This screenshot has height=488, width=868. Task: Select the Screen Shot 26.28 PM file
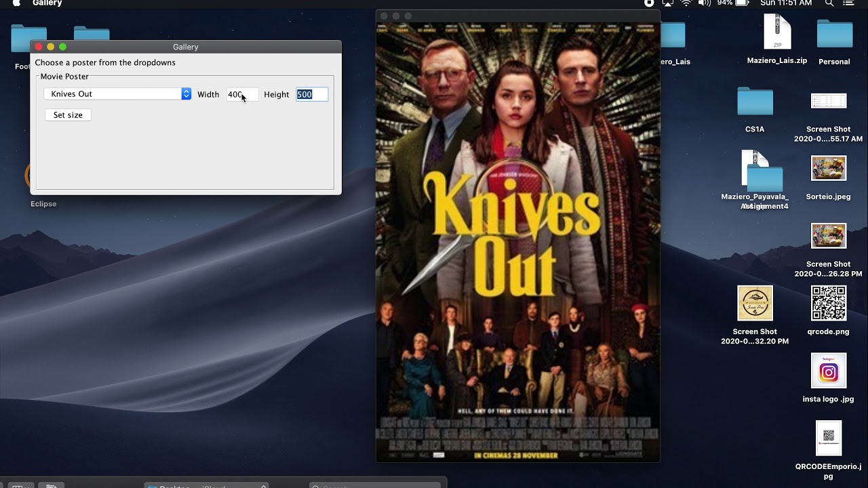pyautogui.click(x=829, y=236)
